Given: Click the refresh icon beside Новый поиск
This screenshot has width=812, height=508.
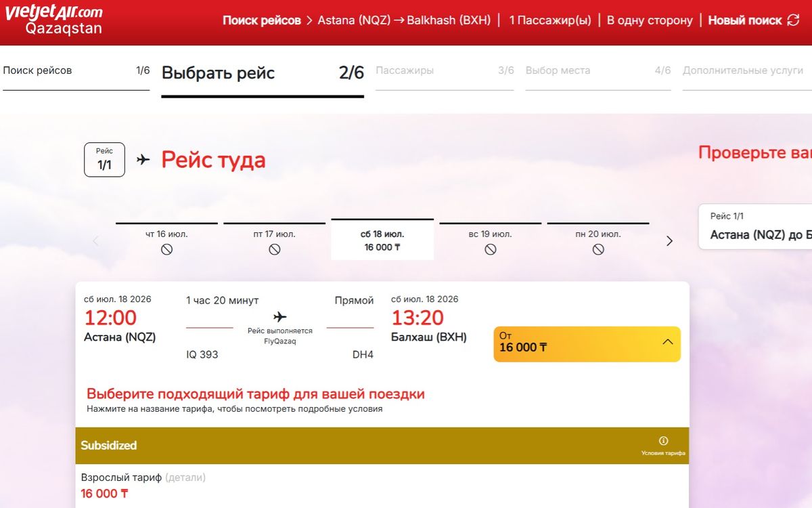Looking at the screenshot, I should pyautogui.click(x=794, y=20).
